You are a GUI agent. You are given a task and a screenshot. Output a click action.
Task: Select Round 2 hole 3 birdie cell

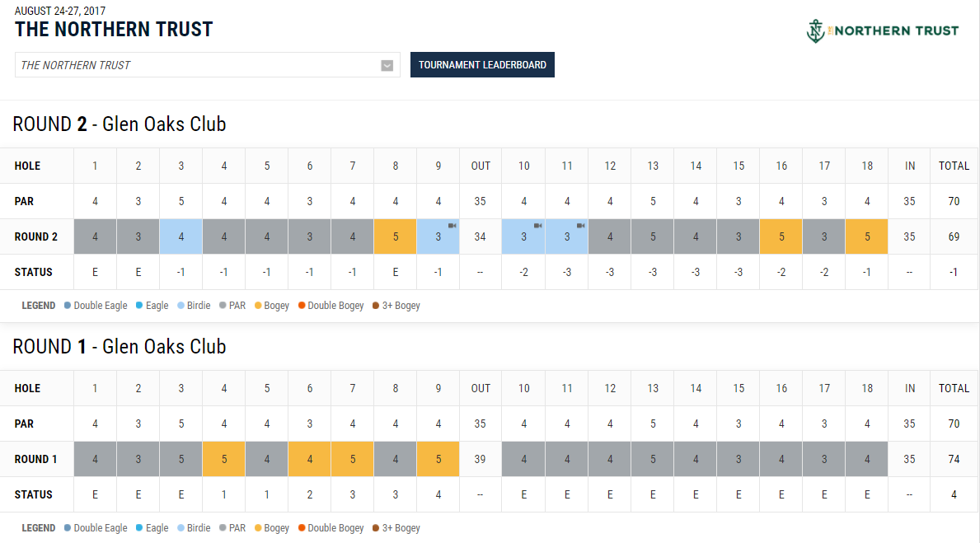pyautogui.click(x=181, y=237)
